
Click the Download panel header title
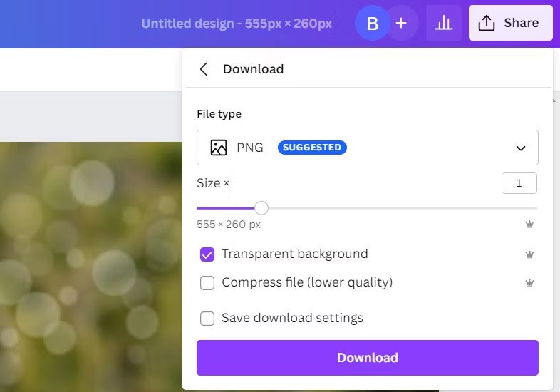(253, 69)
